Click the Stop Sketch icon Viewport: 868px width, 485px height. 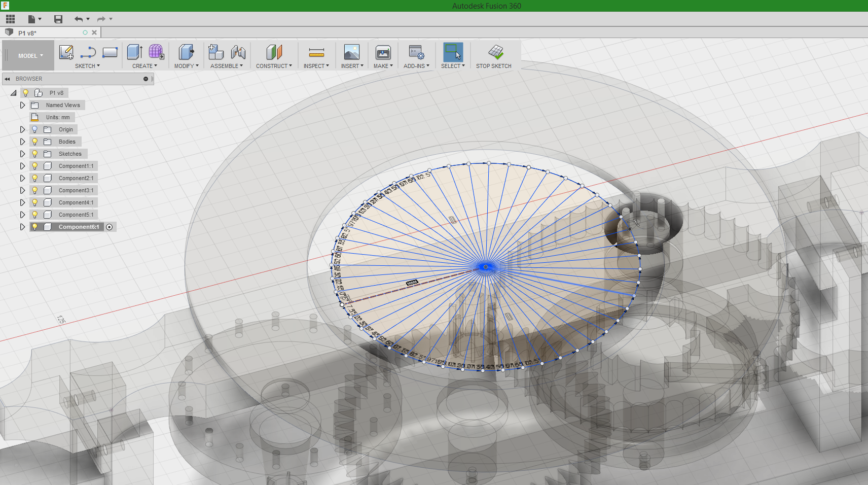pos(496,52)
